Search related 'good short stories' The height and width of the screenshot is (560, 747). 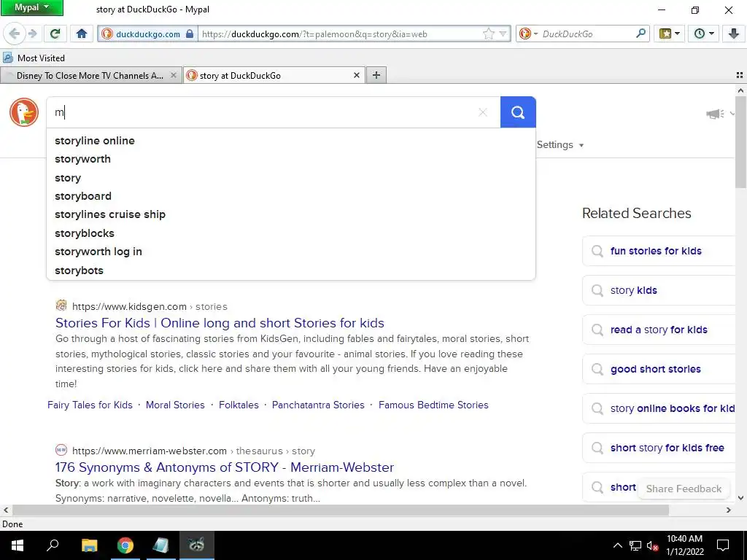(659, 369)
